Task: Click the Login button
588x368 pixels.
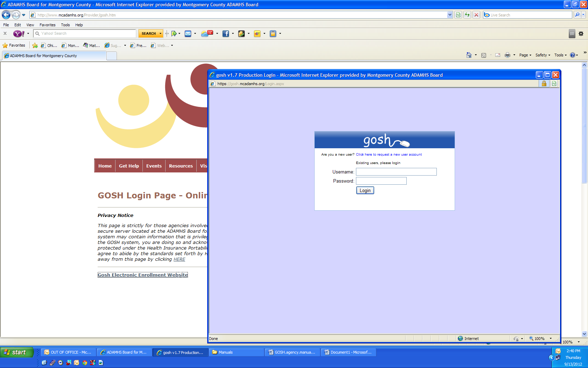Action: click(365, 190)
